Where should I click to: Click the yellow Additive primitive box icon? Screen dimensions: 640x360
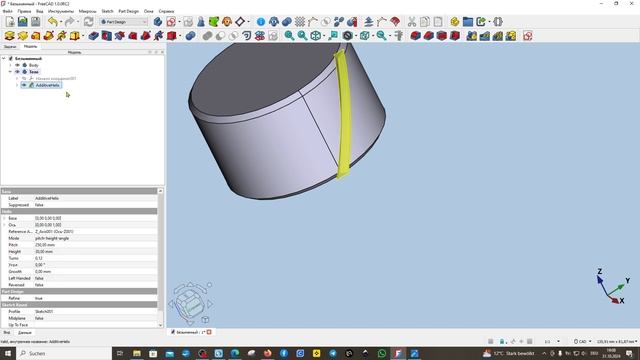click(74, 36)
